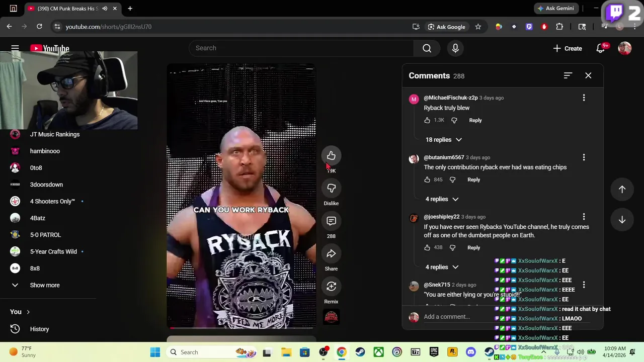This screenshot has height=362, width=644.
Task: Remix this short
Action: (x=331, y=286)
